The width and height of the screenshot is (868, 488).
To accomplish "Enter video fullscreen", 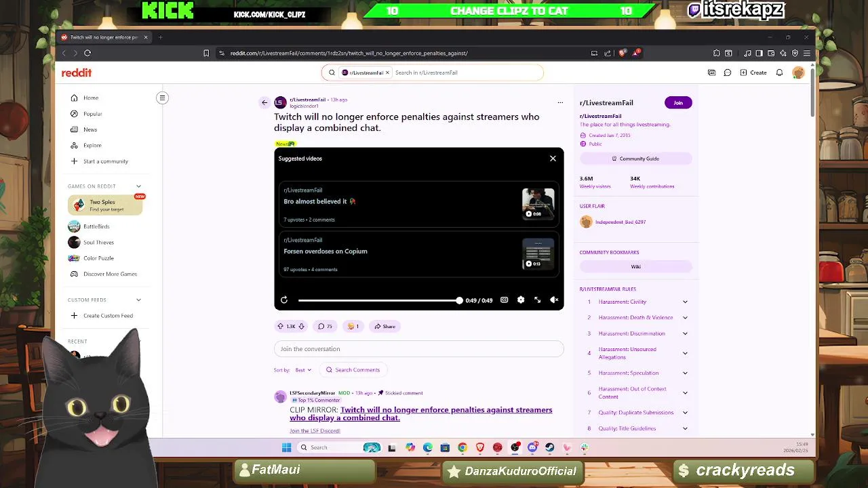I will [537, 300].
